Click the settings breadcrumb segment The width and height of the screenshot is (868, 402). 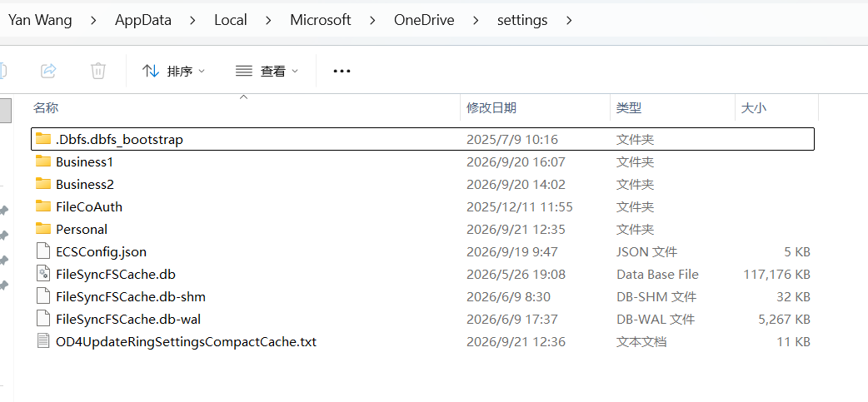pyautogui.click(x=522, y=21)
